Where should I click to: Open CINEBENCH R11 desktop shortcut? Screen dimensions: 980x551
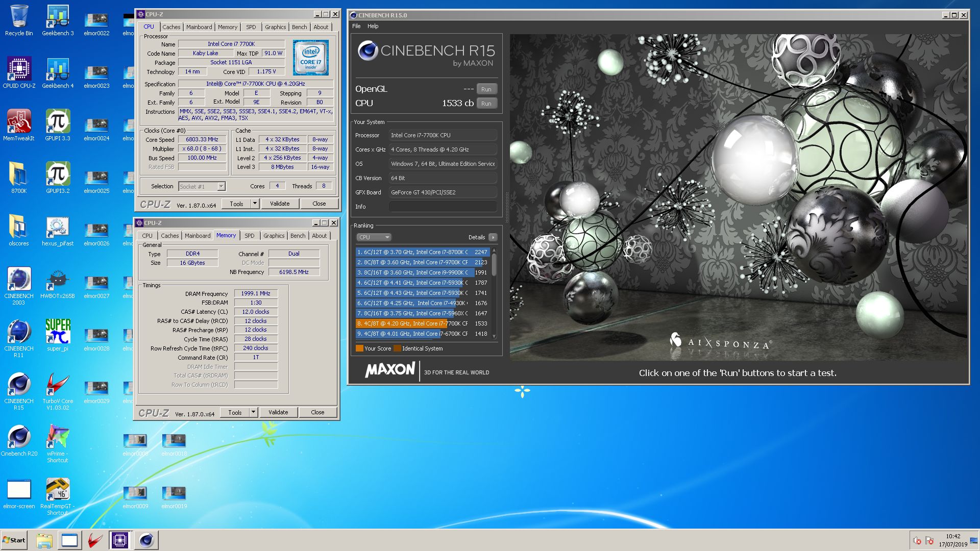[19, 339]
